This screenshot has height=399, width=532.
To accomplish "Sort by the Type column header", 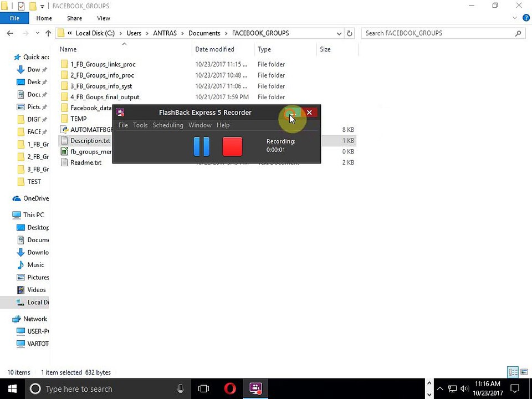I will (264, 49).
